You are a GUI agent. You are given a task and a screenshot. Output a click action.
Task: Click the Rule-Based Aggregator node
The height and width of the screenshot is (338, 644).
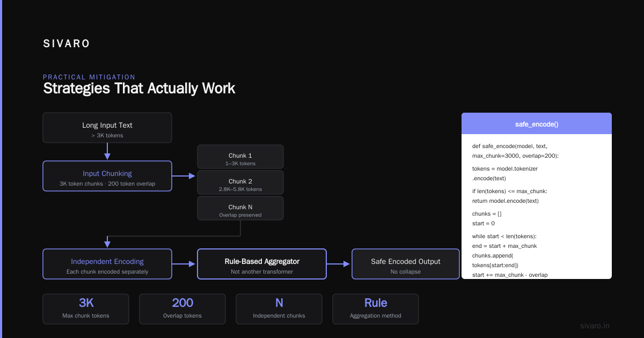[x=262, y=264]
